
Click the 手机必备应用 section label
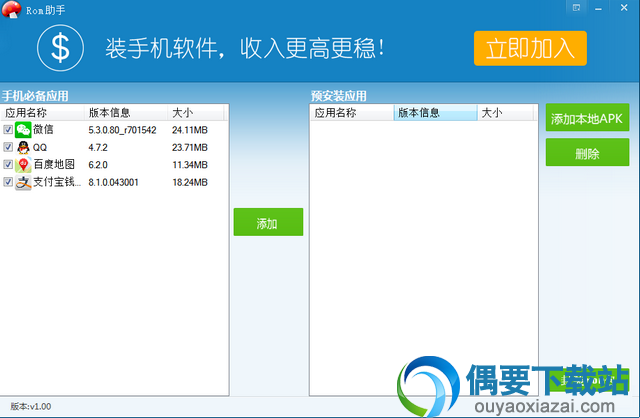pyautogui.click(x=35, y=96)
